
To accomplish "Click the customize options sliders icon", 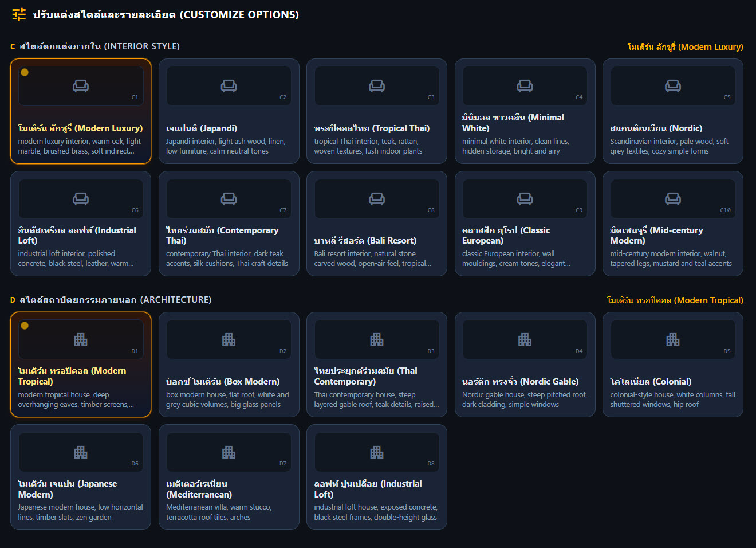I will coord(19,14).
